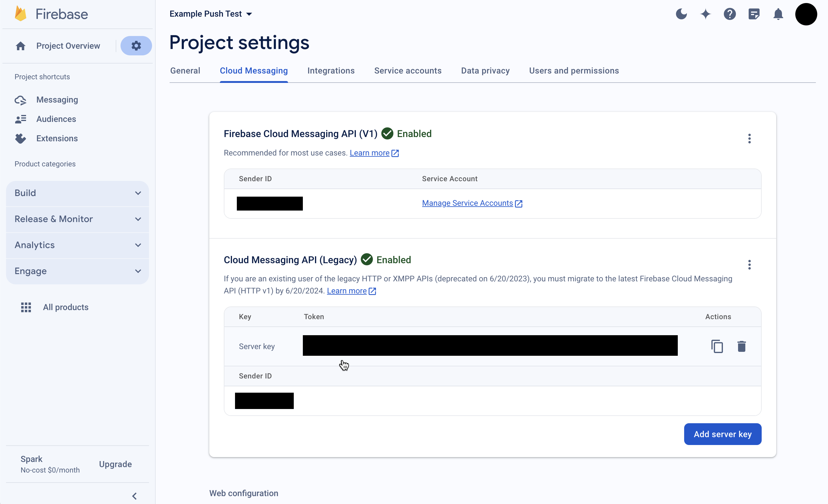Open the Legacy API three-dot menu

click(749, 265)
